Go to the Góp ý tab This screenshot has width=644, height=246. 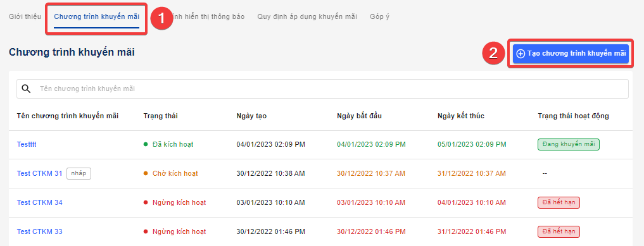coord(379,17)
